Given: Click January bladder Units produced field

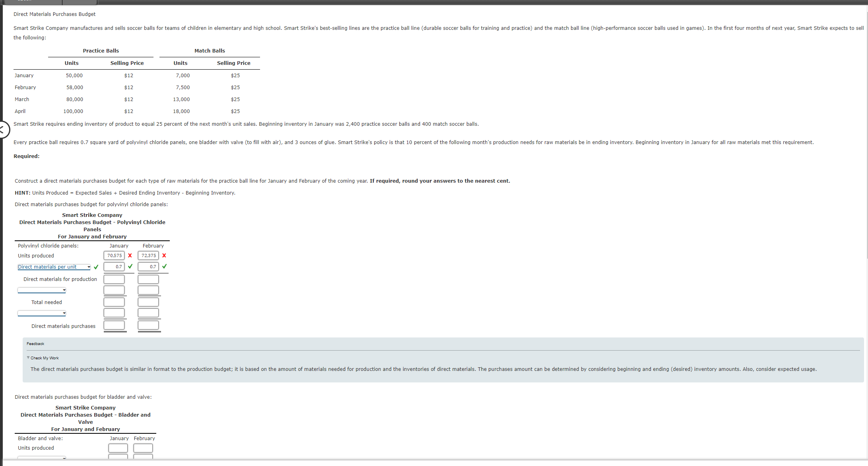Looking at the screenshot, I should point(118,448).
